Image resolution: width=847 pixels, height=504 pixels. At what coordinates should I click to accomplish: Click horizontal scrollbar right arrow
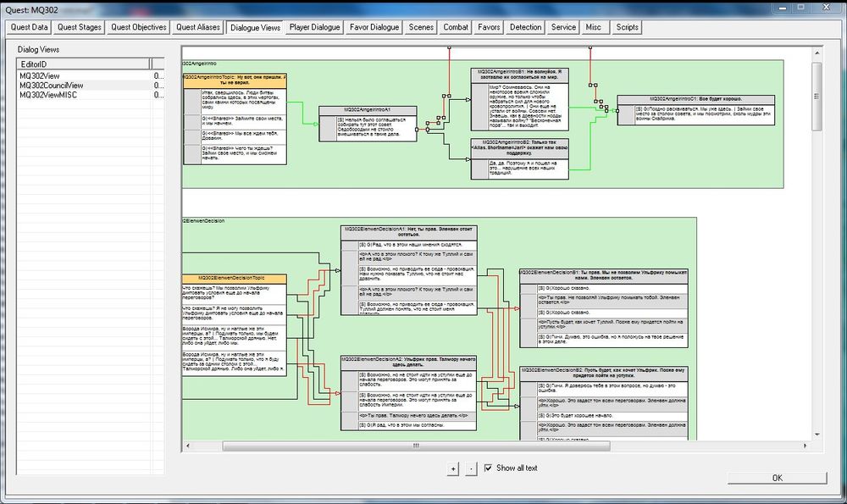(x=805, y=446)
